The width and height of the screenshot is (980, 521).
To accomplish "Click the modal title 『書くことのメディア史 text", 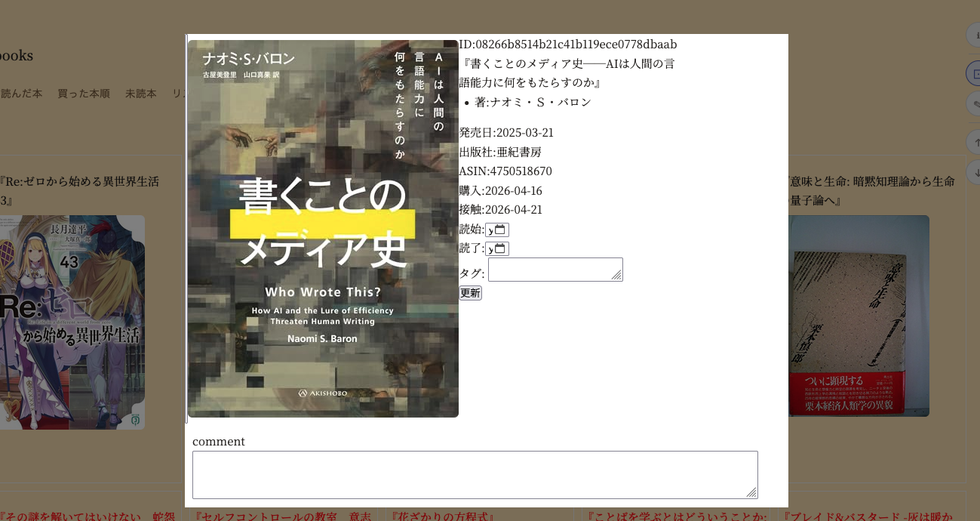I will coord(567,73).
